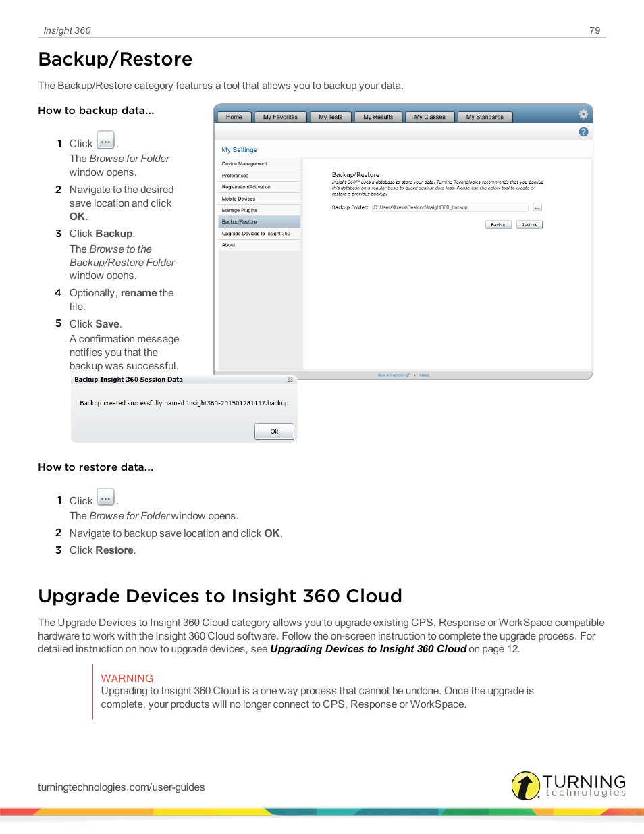Select the highlighted Backup/Restore sidebar item

259,221
